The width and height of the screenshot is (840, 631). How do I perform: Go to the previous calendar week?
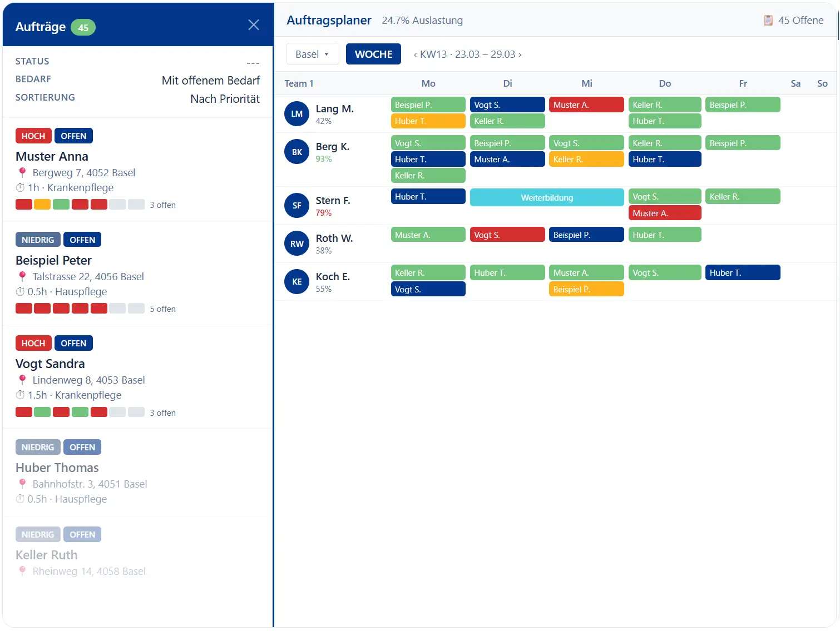coord(415,54)
